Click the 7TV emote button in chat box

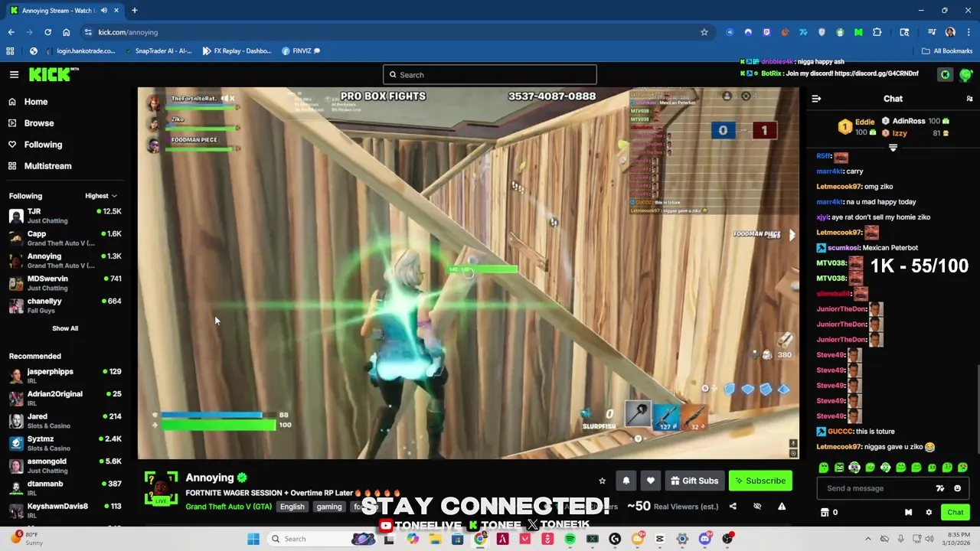tap(940, 488)
